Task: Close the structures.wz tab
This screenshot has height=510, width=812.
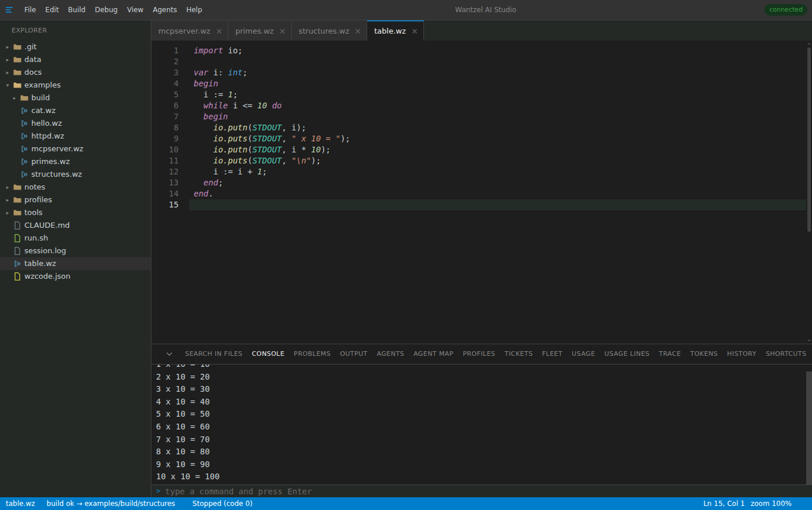Action: click(358, 31)
